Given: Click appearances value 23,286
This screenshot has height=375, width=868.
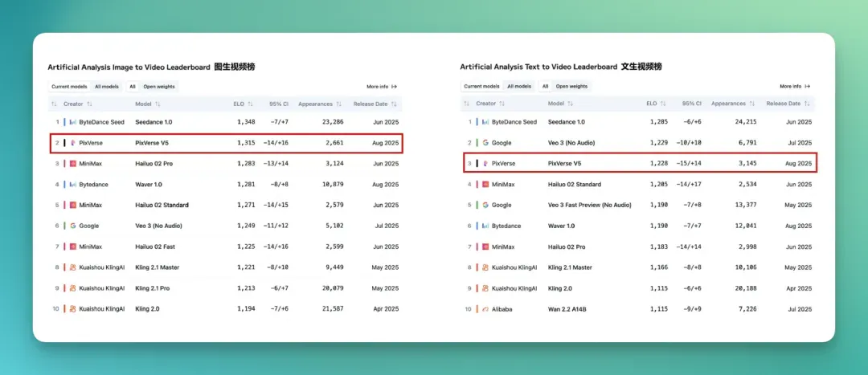Looking at the screenshot, I should (333, 122).
